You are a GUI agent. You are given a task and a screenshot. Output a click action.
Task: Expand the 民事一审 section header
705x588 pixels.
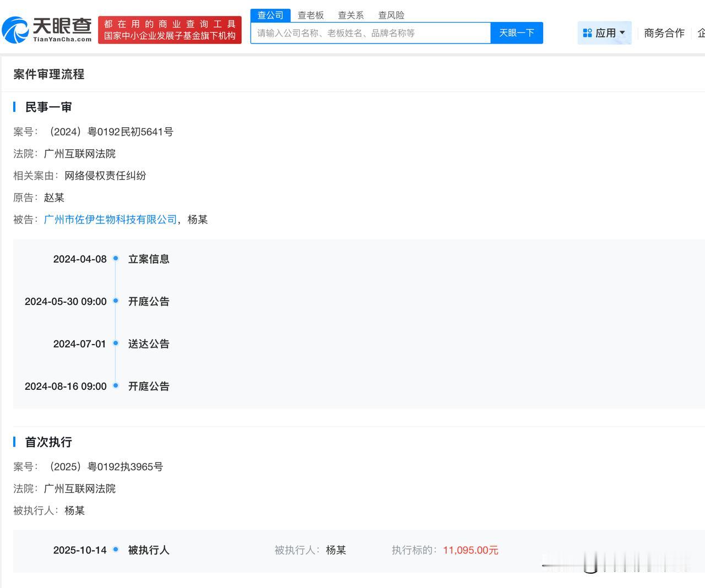(47, 107)
